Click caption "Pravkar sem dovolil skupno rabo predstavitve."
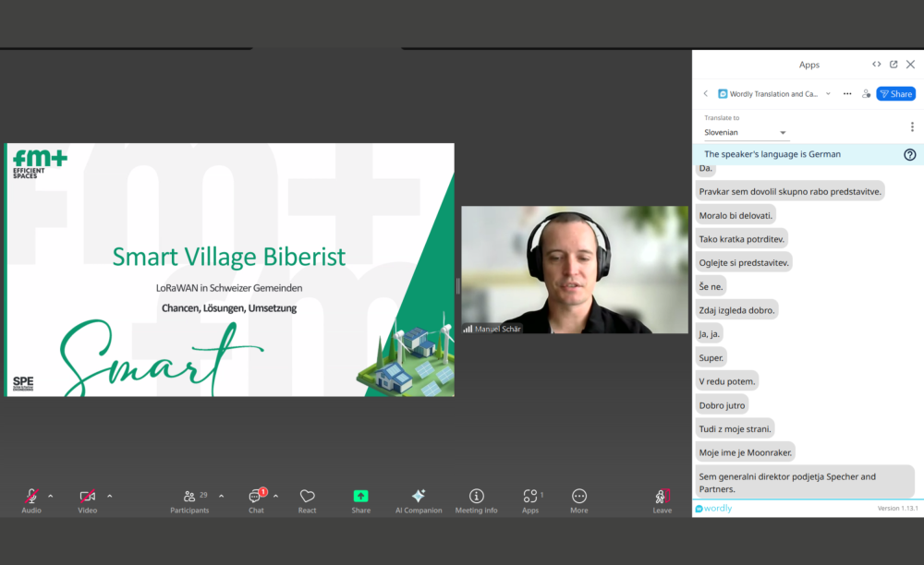The image size is (924, 565). [x=790, y=191]
